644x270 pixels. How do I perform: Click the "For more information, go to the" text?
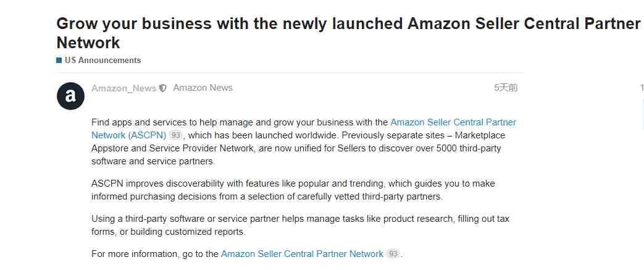(155, 253)
